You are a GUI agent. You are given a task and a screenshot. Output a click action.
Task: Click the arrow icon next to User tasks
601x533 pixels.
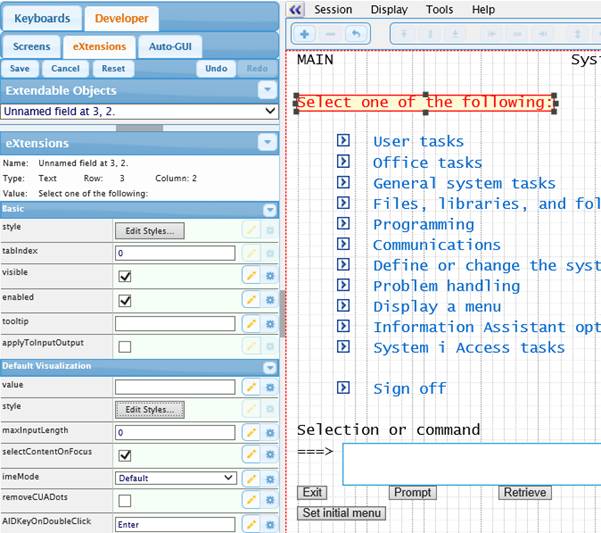point(343,141)
